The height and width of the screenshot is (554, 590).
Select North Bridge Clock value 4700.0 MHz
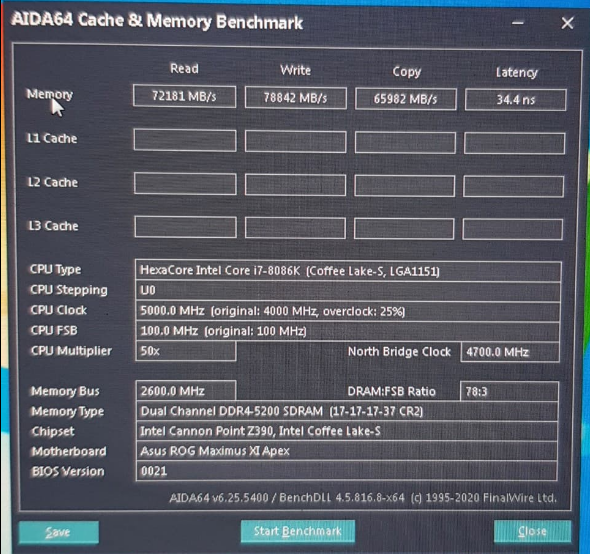[510, 352]
